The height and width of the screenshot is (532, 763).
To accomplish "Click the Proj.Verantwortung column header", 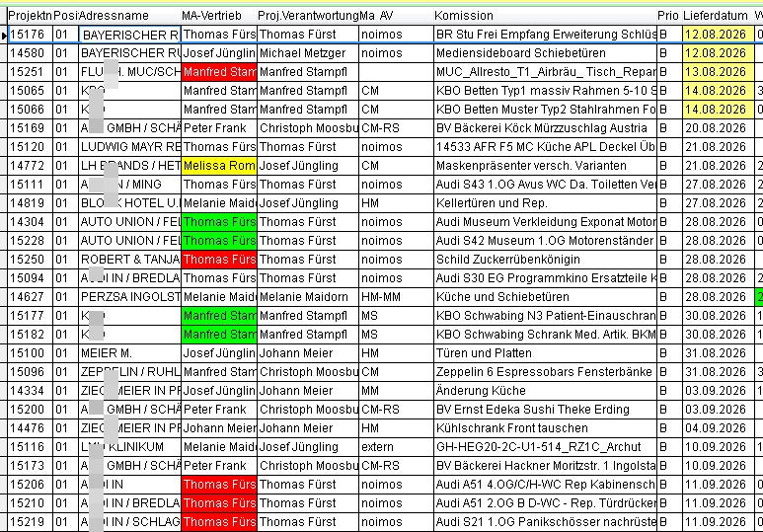I will point(308,16).
